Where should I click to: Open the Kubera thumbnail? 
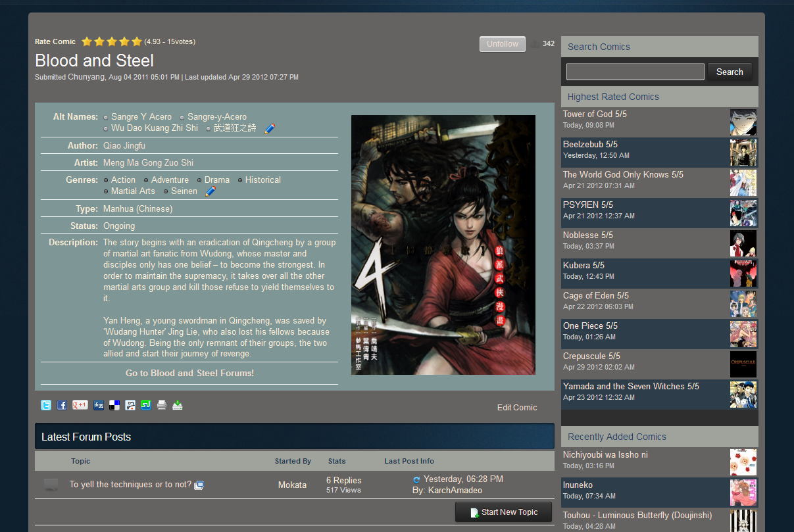coord(743,274)
